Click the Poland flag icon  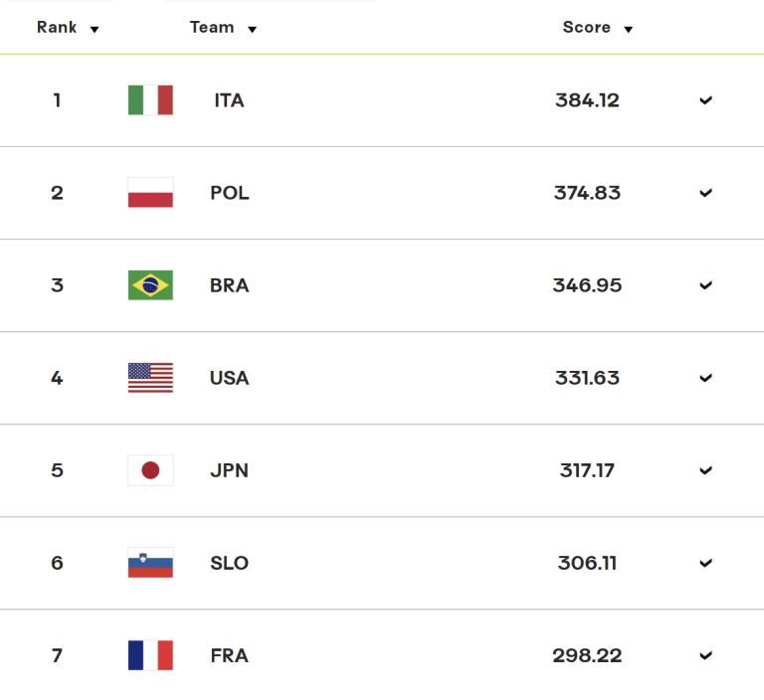tap(150, 193)
